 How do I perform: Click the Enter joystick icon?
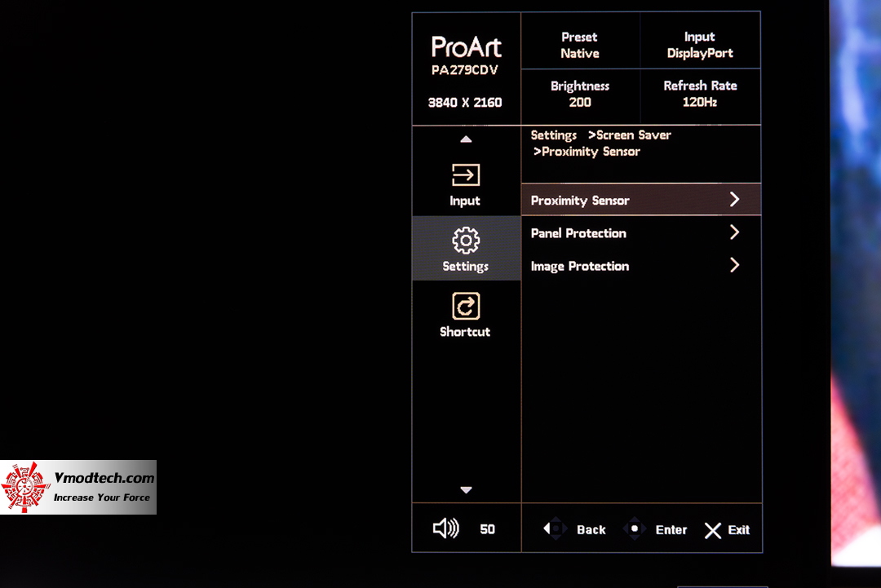pyautogui.click(x=635, y=528)
